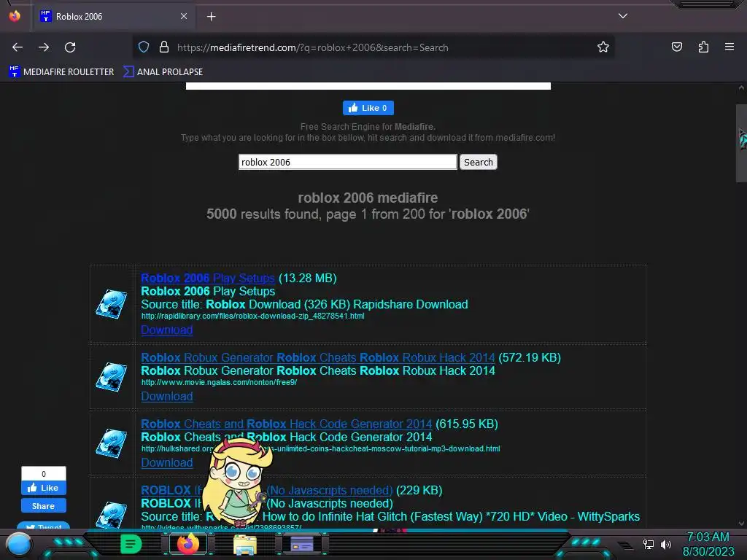
Task: Open the Start orb menu
Action: [x=18, y=544]
